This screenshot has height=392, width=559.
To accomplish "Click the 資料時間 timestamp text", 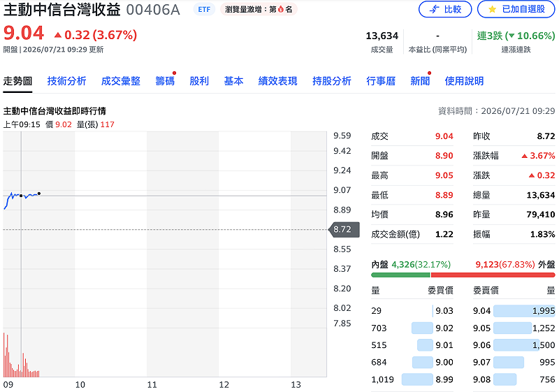I will click(x=496, y=111).
